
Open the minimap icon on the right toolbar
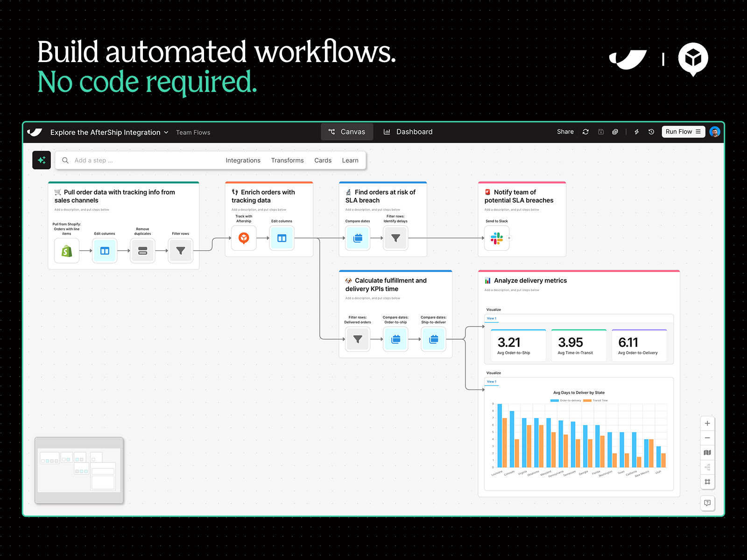point(707,452)
